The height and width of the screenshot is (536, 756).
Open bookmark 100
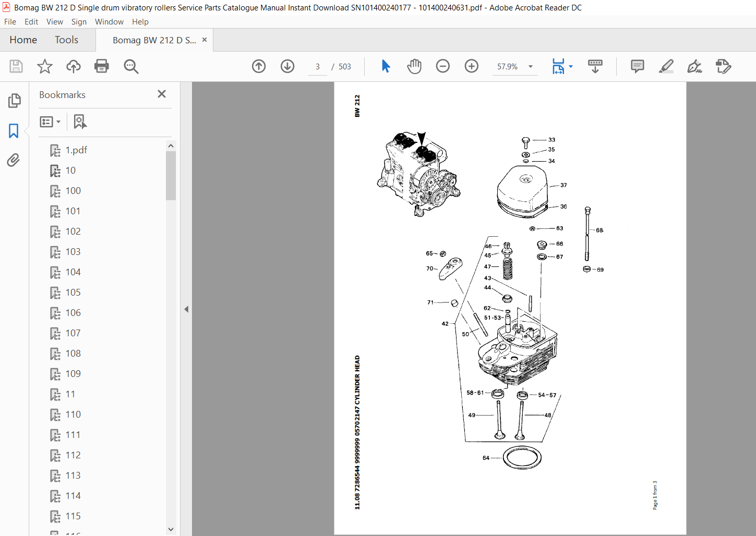click(x=73, y=191)
